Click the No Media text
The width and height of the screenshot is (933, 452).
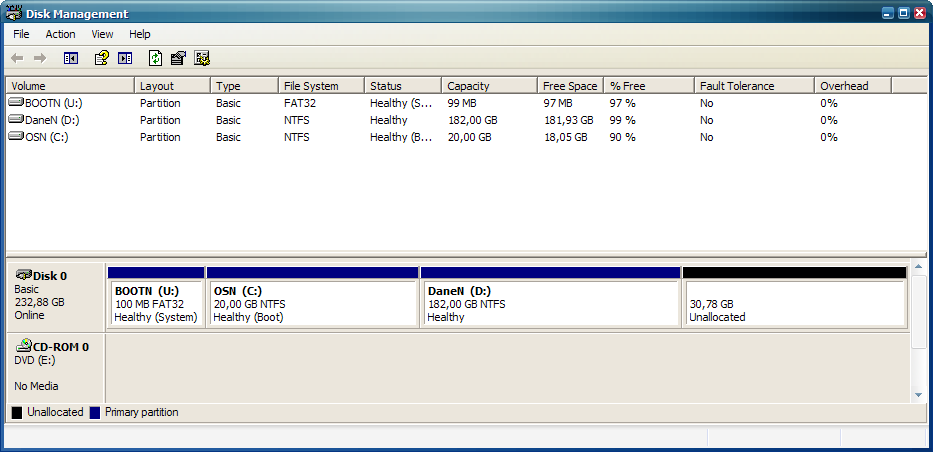[36, 386]
